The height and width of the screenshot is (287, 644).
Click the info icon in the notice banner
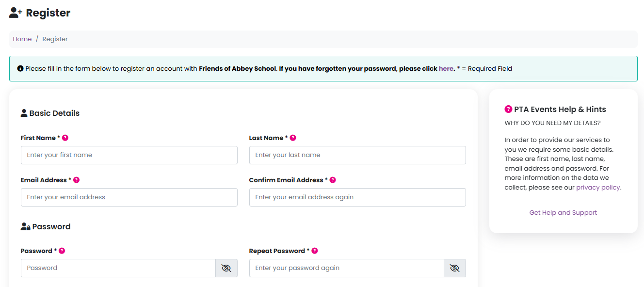[x=20, y=68]
